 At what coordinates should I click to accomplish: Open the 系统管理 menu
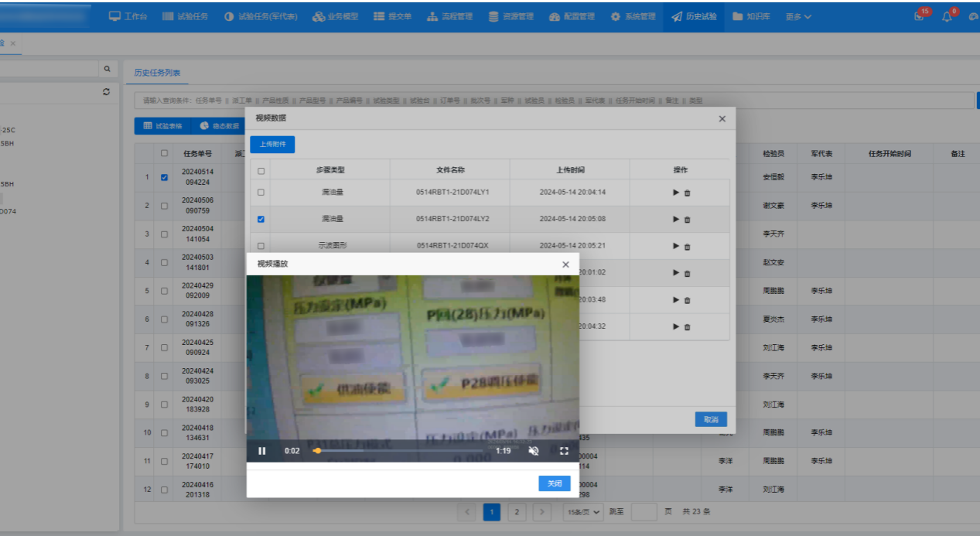[x=633, y=16]
